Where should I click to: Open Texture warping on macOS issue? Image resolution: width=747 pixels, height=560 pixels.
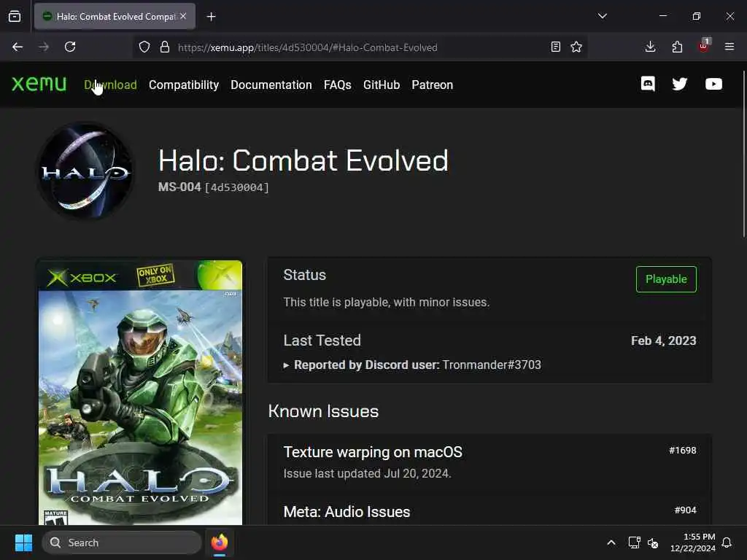coord(373,452)
